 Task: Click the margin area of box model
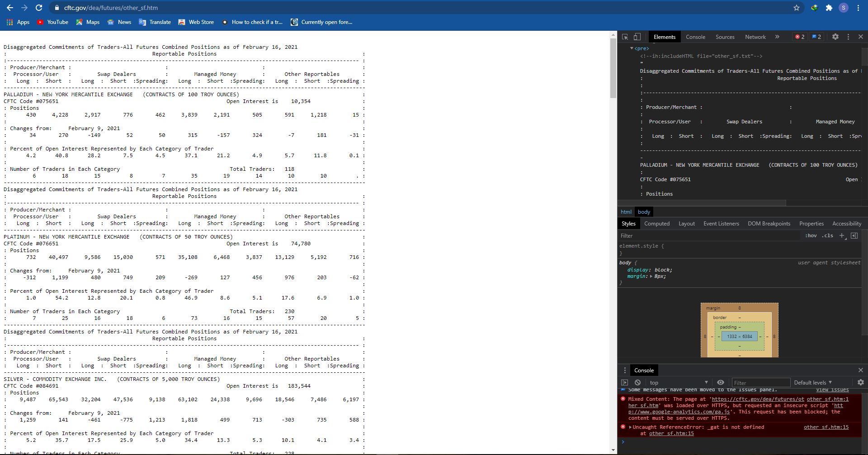(x=740, y=308)
